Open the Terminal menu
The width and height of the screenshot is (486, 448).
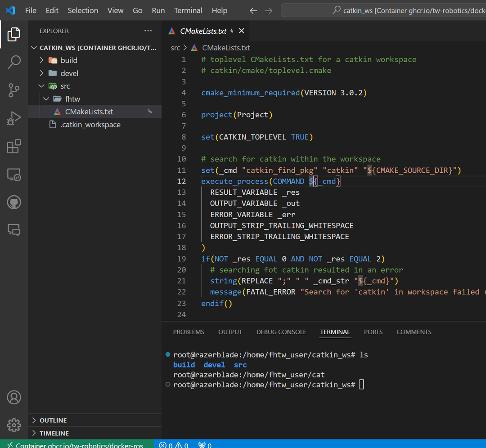tap(188, 10)
